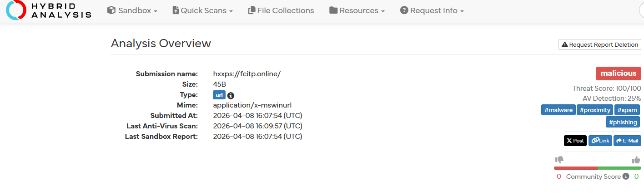The width and height of the screenshot is (644, 196).
Task: Click the thumbs down vote icon
Action: click(559, 160)
